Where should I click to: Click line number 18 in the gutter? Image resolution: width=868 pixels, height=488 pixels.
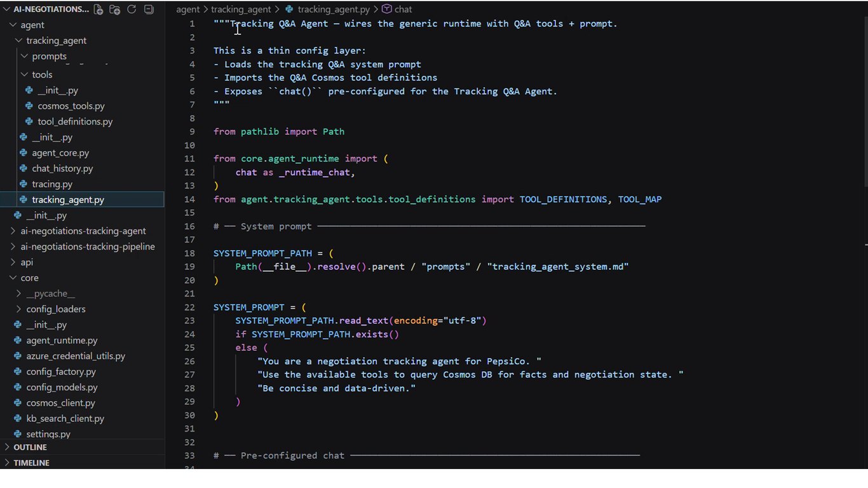(x=189, y=253)
